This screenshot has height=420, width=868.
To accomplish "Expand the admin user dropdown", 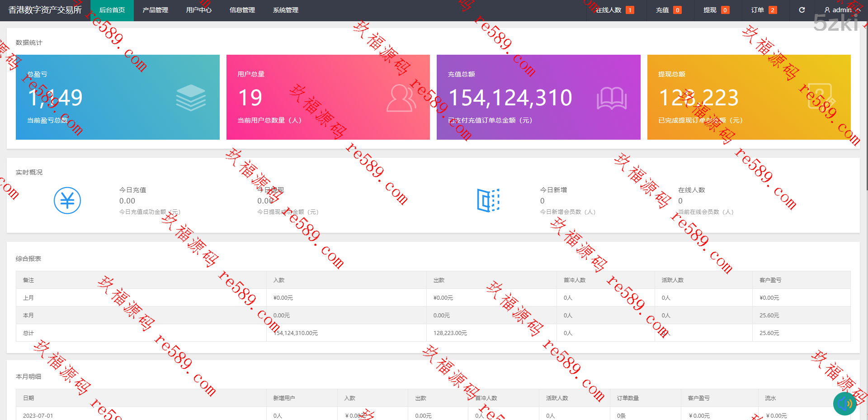I will click(x=842, y=10).
